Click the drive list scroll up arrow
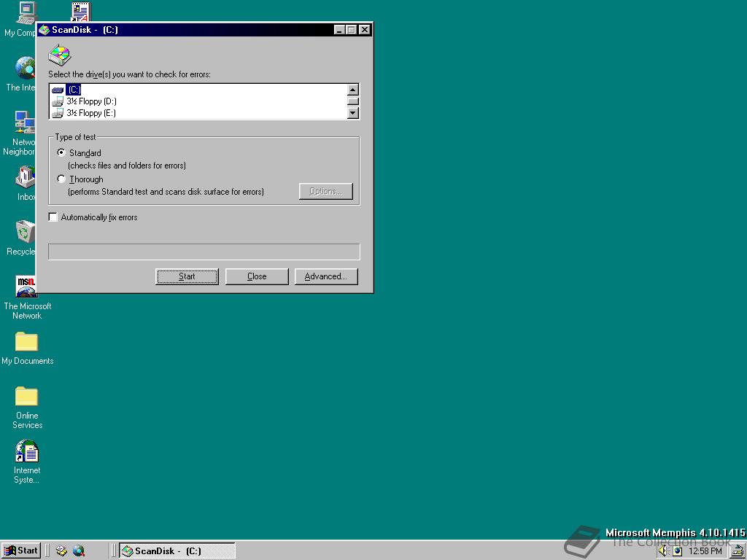This screenshot has width=747, height=560. [353, 90]
